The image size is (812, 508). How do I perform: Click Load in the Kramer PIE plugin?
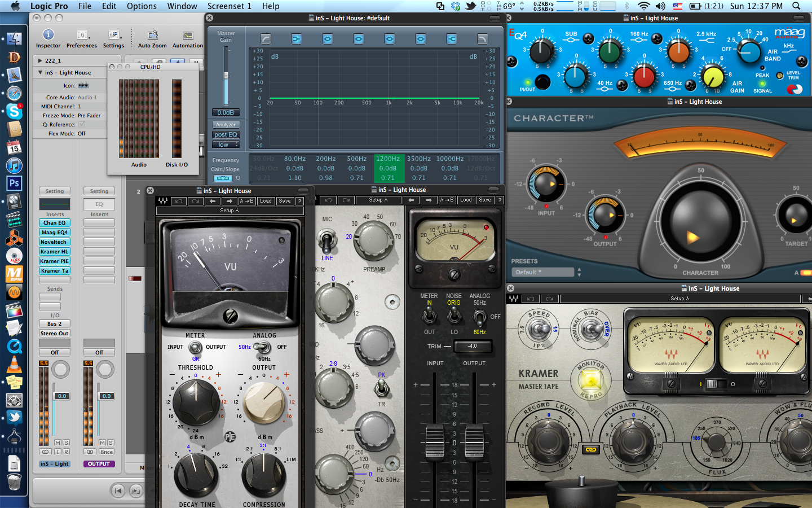pyautogui.click(x=266, y=201)
